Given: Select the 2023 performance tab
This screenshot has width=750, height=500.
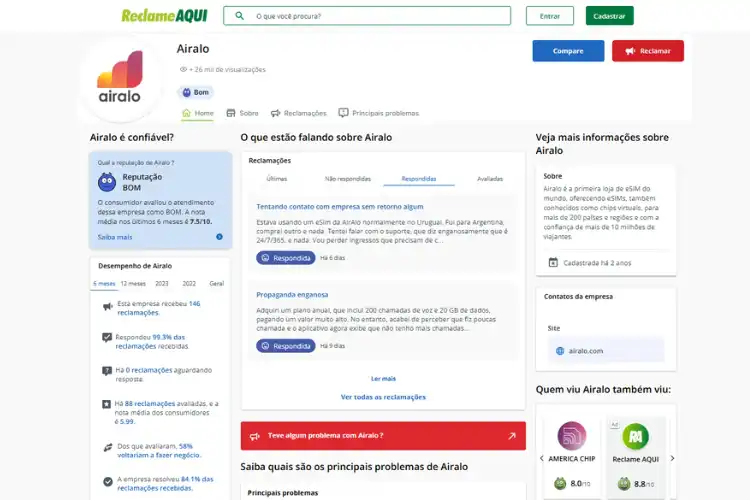Looking at the screenshot, I should point(162,284).
